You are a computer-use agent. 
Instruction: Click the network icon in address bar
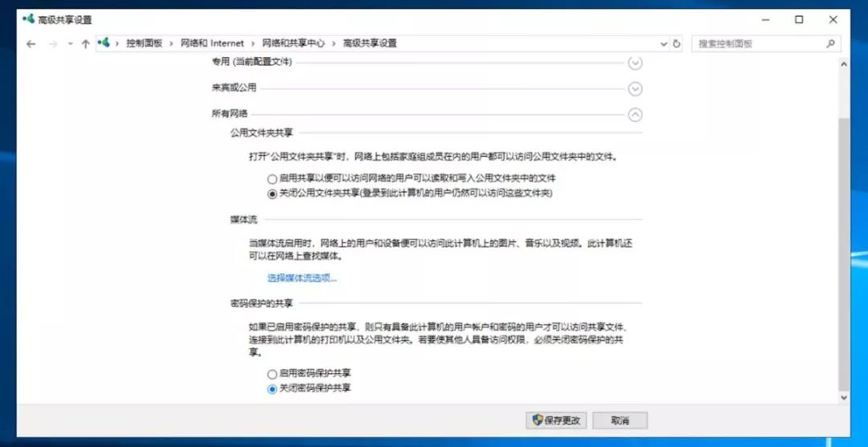click(x=104, y=43)
